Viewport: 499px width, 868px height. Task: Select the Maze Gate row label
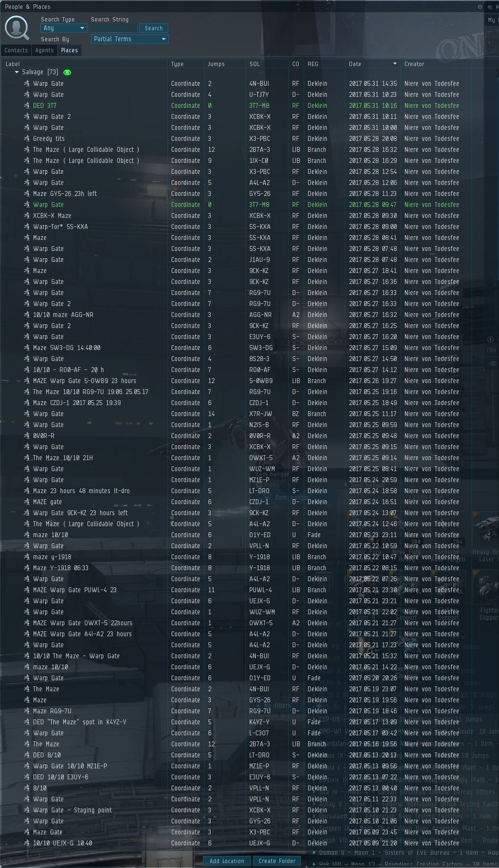[48, 832]
